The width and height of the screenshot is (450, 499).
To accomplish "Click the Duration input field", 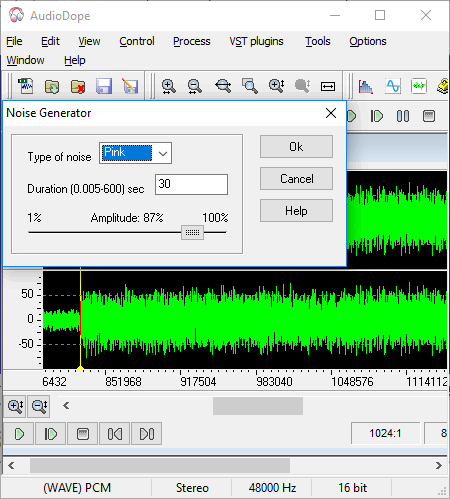I will coord(191,184).
